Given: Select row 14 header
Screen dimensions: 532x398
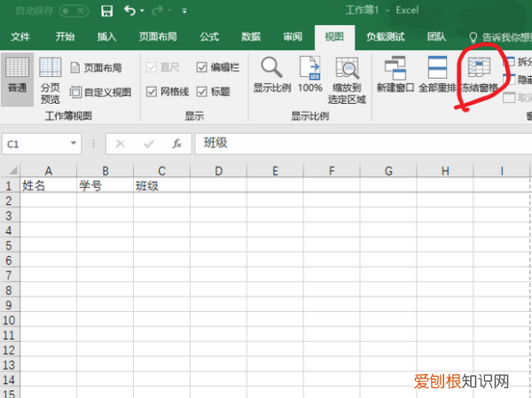Looking at the screenshot, I should (x=10, y=379).
